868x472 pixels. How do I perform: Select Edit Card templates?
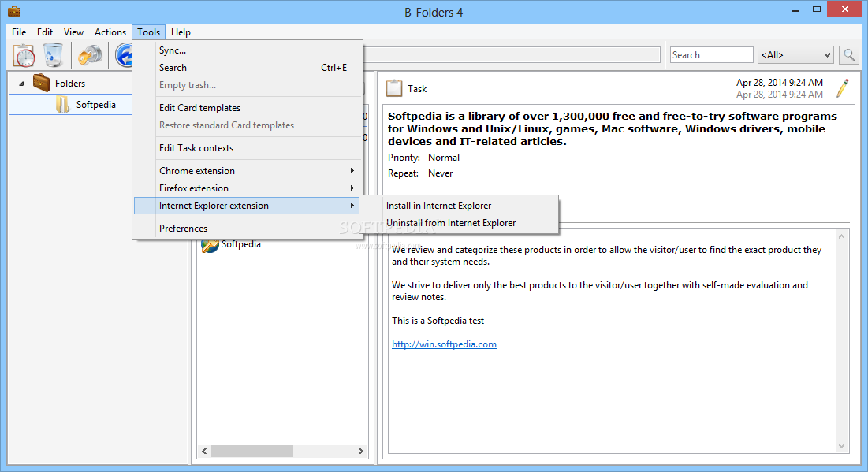248,108
